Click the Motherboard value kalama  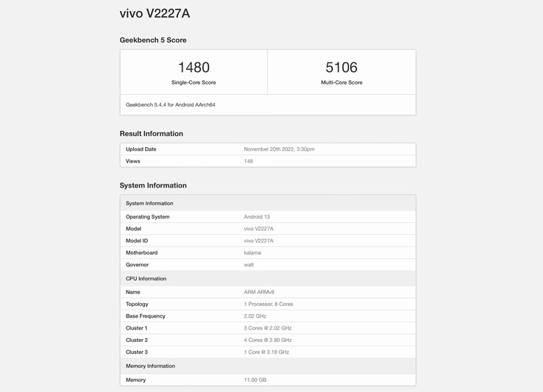point(252,253)
